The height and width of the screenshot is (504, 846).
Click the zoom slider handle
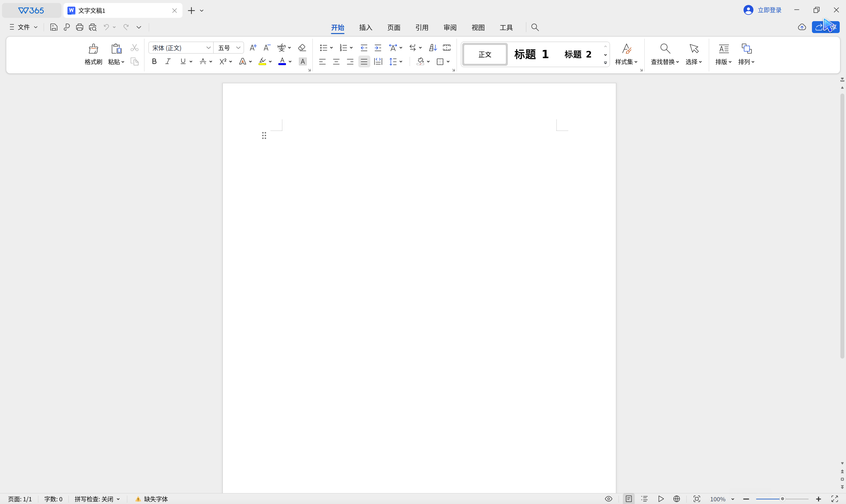[x=782, y=499]
